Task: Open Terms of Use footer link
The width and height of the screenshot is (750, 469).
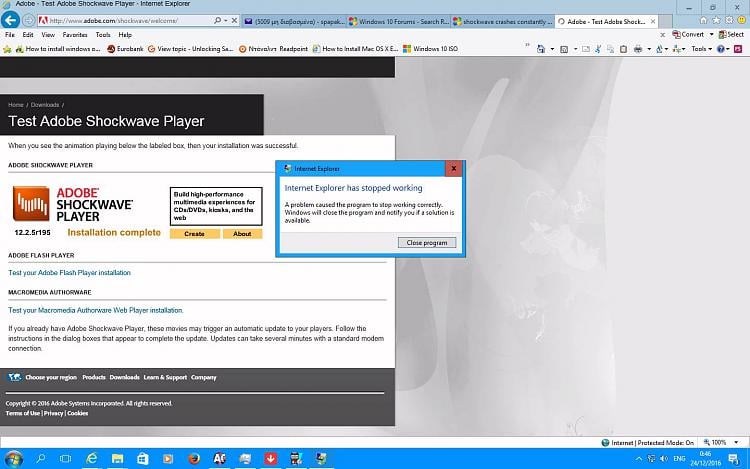Action: [22, 413]
